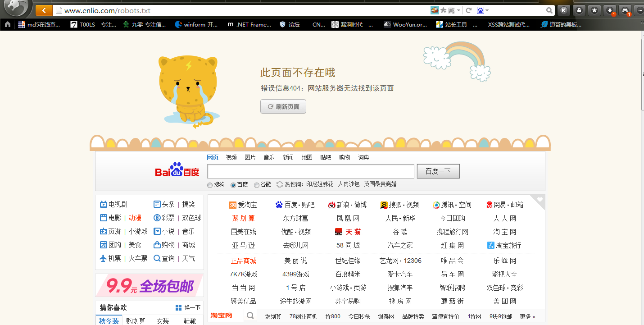Open the 网易·邮箱 link
644x325 pixels.
(505, 205)
